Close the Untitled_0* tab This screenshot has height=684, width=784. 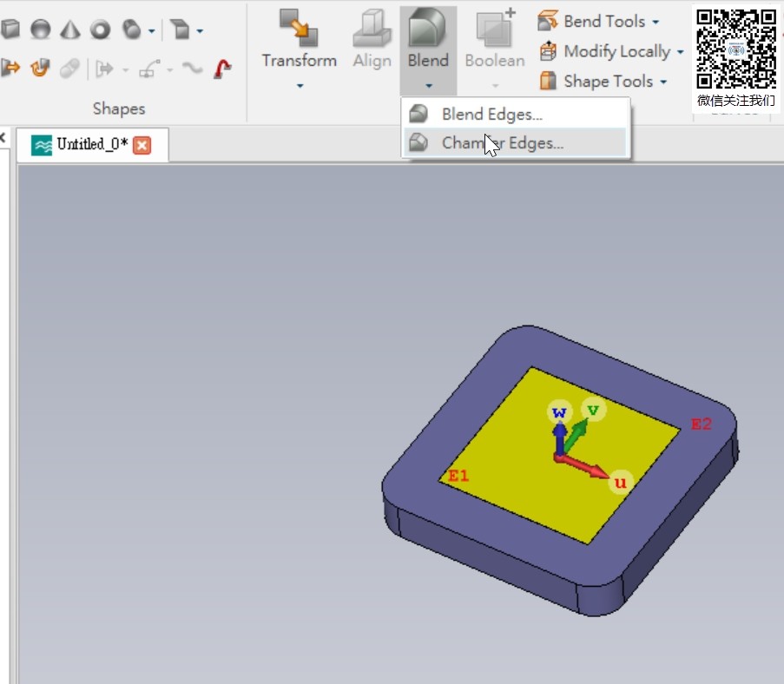pos(142,146)
